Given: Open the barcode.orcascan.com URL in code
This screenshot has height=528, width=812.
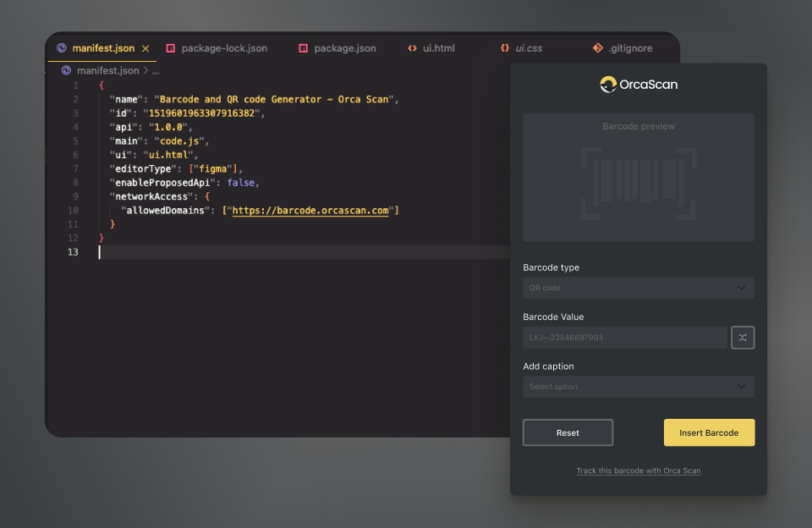Looking at the screenshot, I should tap(310, 211).
